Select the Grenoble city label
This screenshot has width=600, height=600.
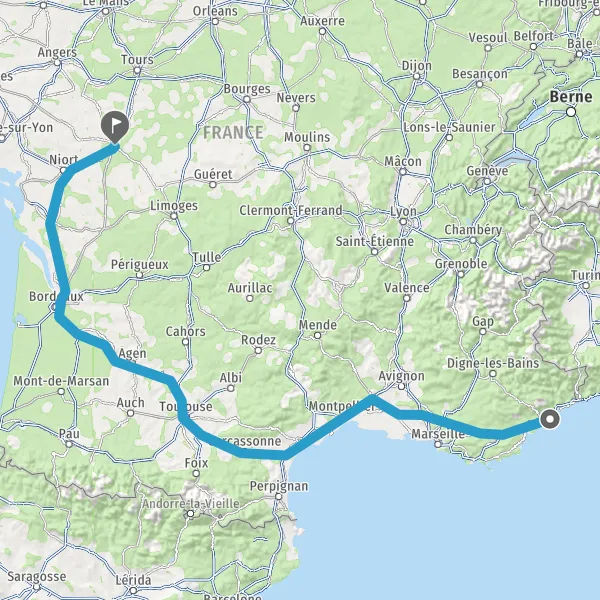461,264
